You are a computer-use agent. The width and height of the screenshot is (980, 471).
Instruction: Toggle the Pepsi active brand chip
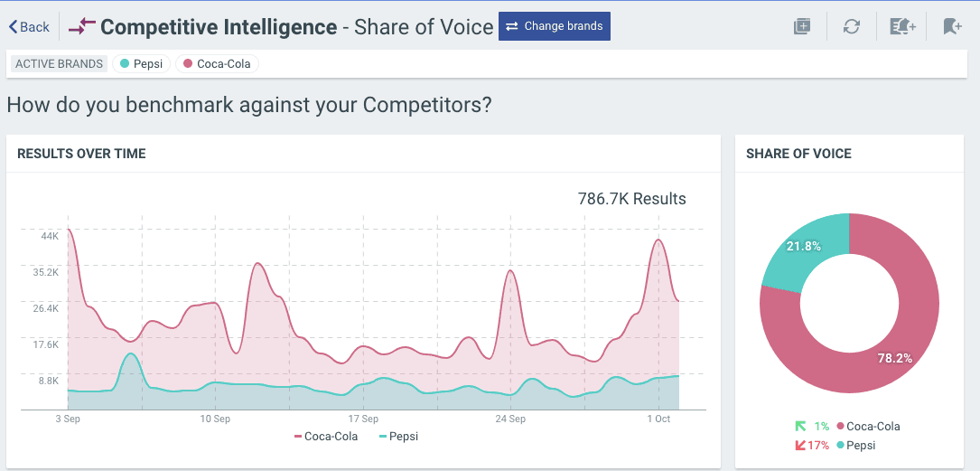(x=140, y=64)
